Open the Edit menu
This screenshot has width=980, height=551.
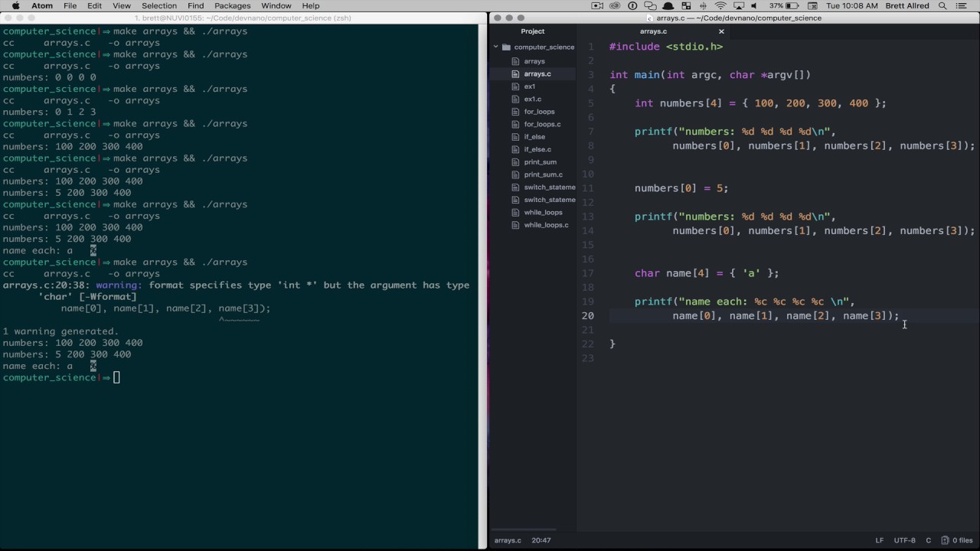pyautogui.click(x=94, y=6)
